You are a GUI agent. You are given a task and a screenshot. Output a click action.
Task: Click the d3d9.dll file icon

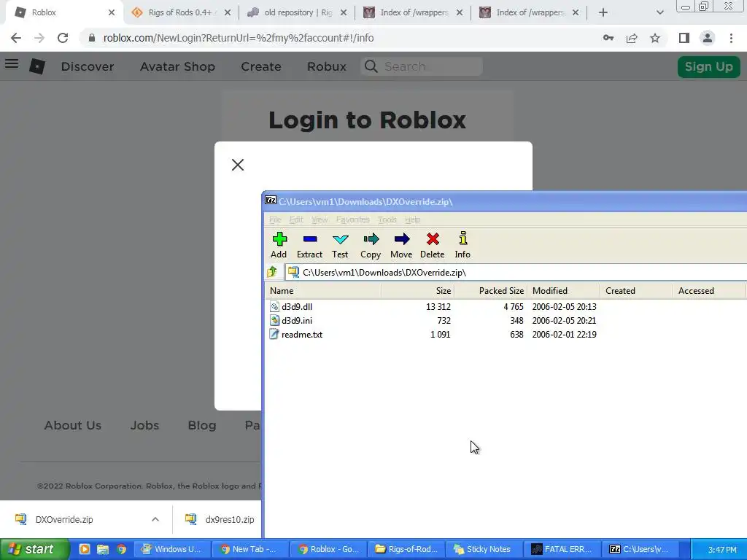274,306
